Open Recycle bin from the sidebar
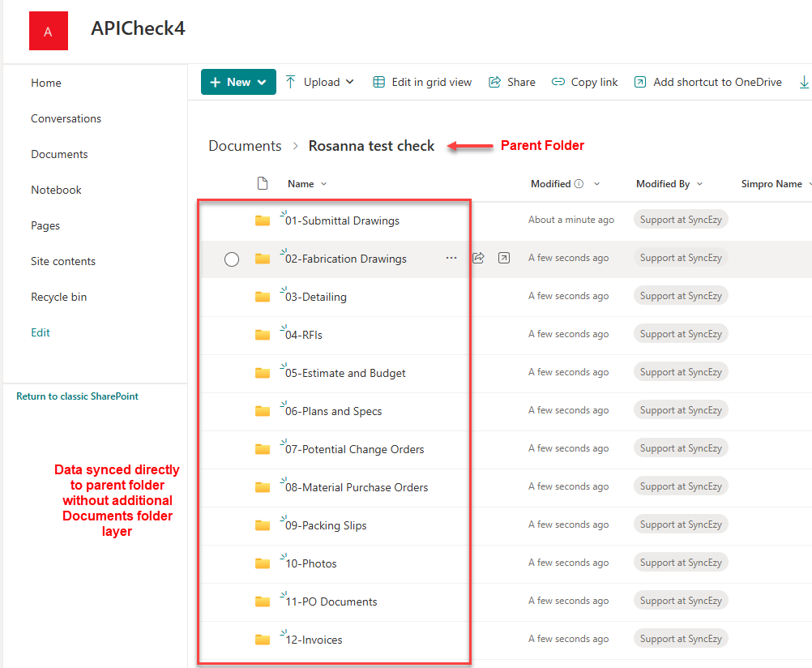This screenshot has height=668, width=812. click(59, 297)
